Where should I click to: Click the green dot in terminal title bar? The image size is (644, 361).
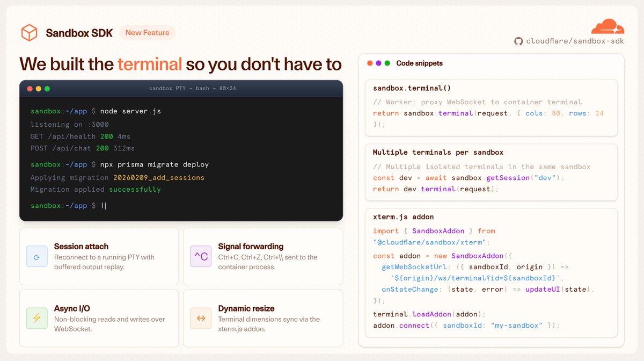point(47,89)
